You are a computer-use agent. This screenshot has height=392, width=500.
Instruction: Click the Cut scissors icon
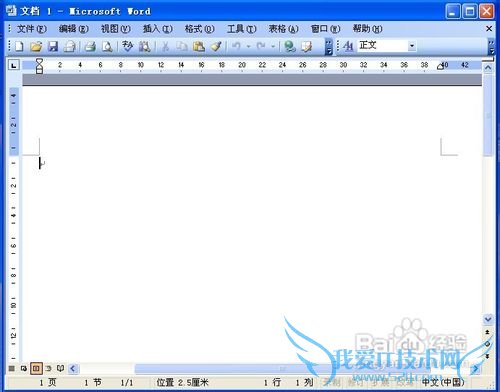(165, 46)
